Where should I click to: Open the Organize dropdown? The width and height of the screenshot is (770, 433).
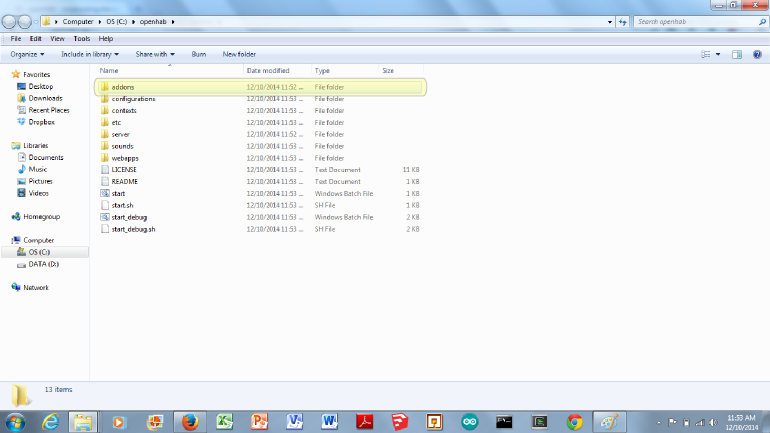27,54
